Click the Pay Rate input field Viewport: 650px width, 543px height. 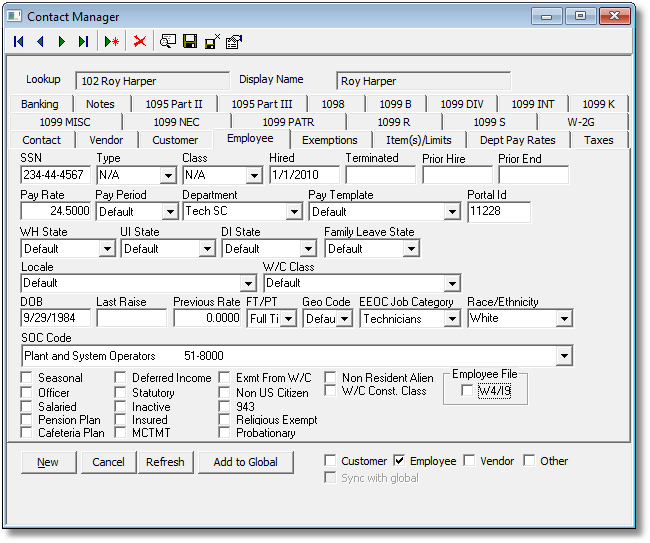point(55,211)
